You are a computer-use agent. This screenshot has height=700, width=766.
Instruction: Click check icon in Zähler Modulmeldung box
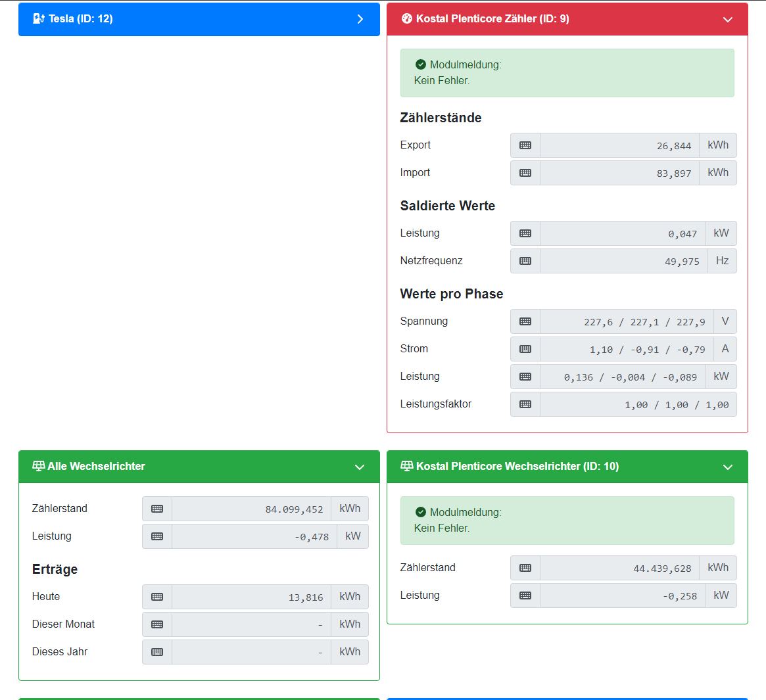(x=421, y=64)
